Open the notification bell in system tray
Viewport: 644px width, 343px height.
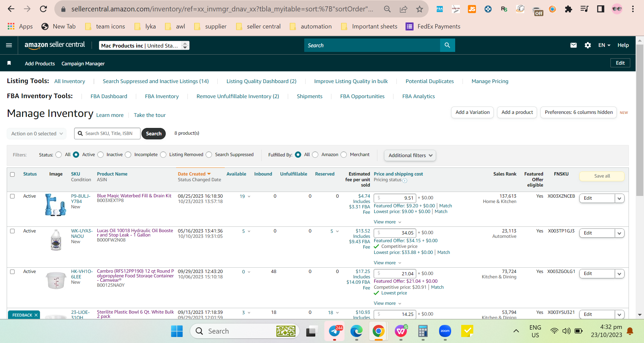tap(630, 331)
